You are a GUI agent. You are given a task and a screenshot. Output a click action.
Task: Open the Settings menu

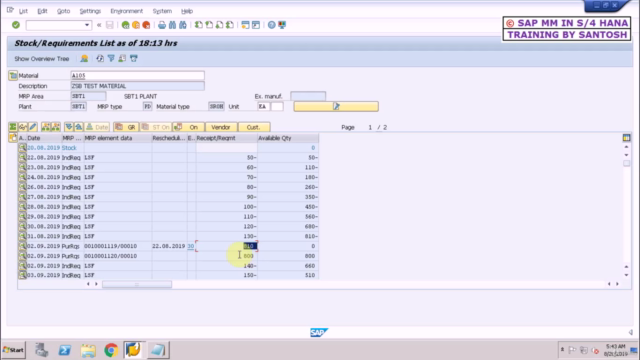click(x=90, y=11)
